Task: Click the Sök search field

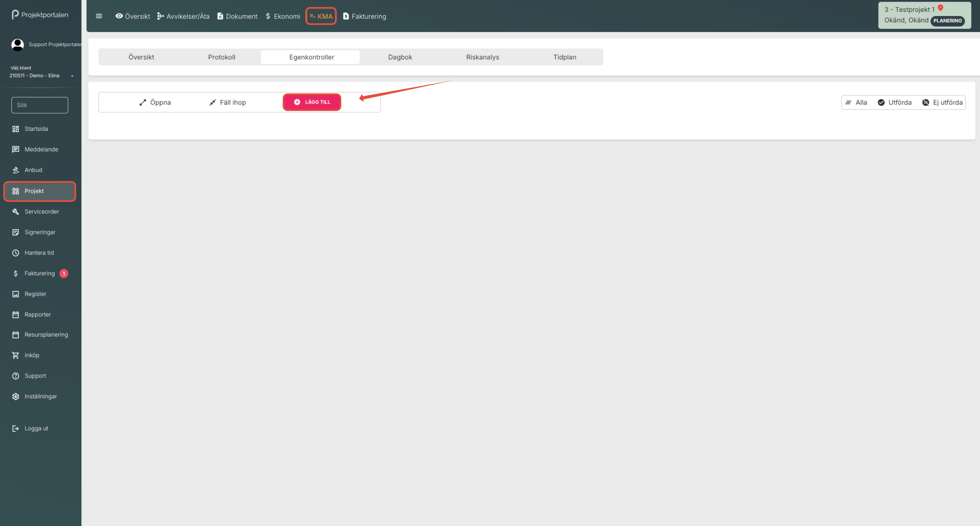Action: 40,105
